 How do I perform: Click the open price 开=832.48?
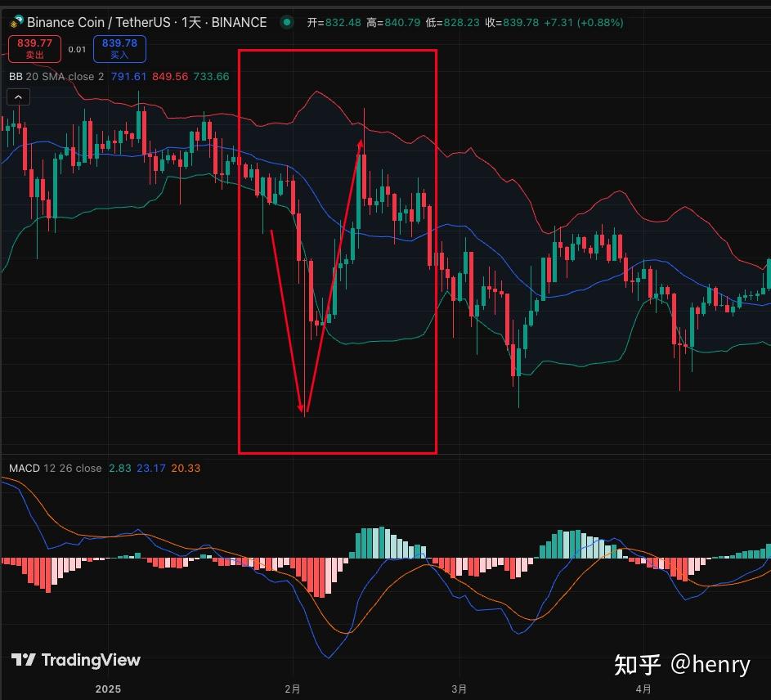point(334,22)
